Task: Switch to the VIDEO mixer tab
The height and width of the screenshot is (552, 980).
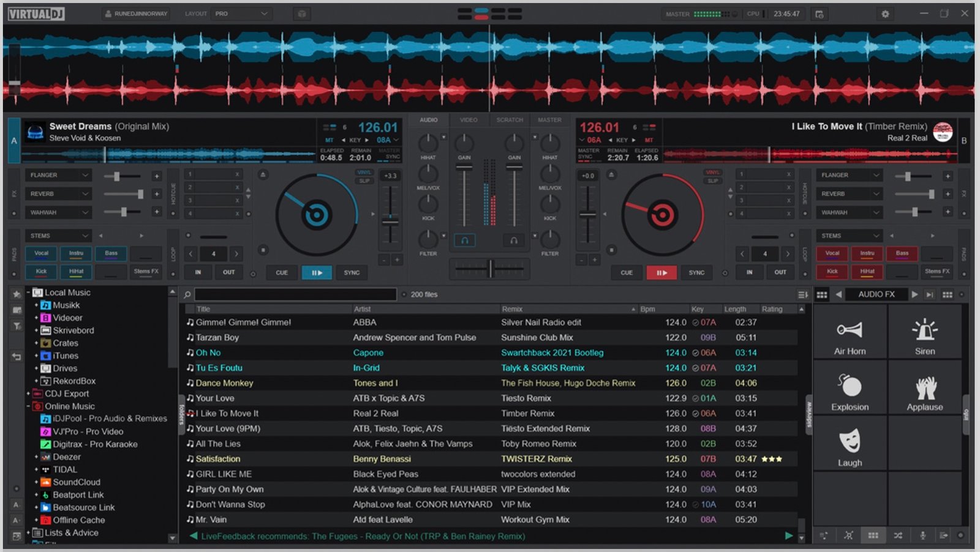Action: (469, 120)
